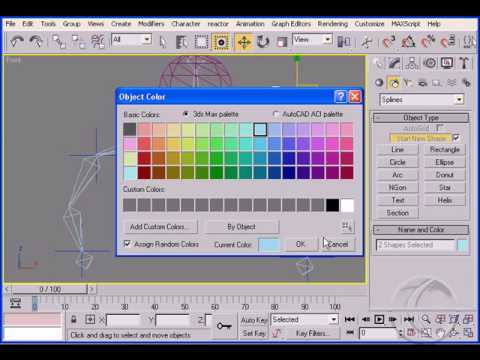Viewport: 480px width, 360px height.
Task: Click the Play Animation button
Action: (x=379, y=319)
